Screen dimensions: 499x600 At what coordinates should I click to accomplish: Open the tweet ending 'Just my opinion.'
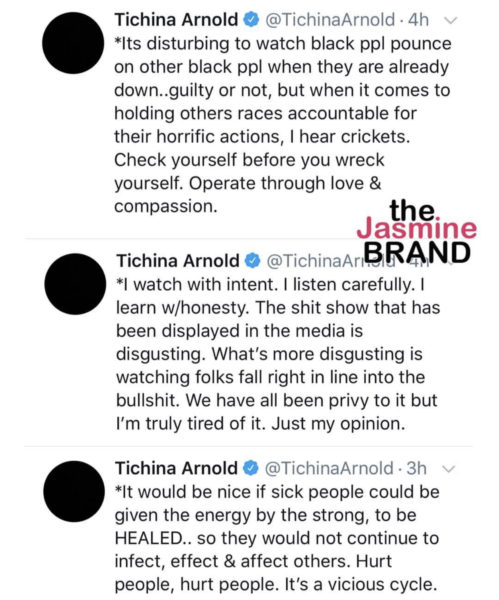tap(278, 354)
